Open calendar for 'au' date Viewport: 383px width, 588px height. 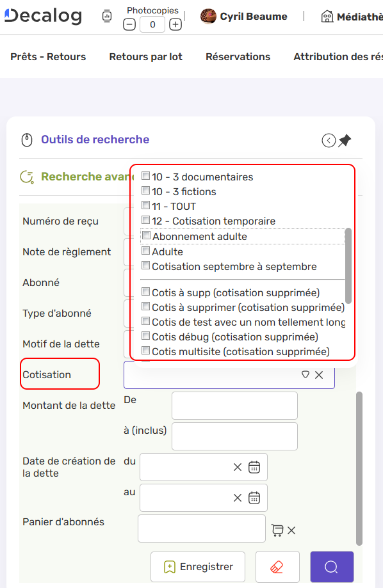tap(254, 498)
